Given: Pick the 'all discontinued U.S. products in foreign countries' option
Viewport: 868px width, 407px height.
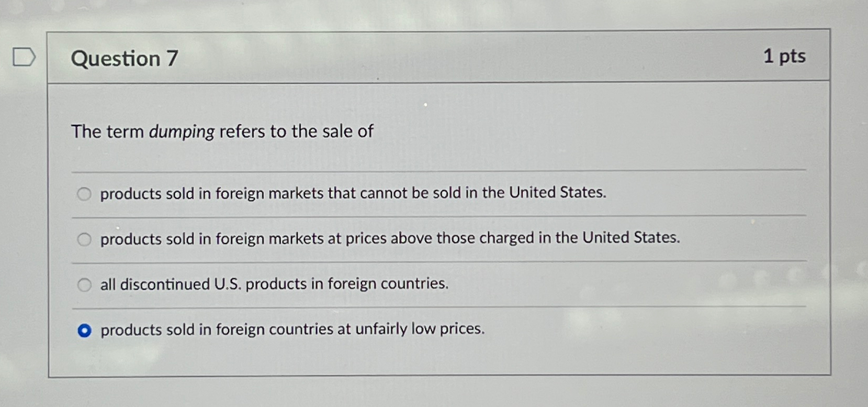Looking at the screenshot, I should [84, 284].
